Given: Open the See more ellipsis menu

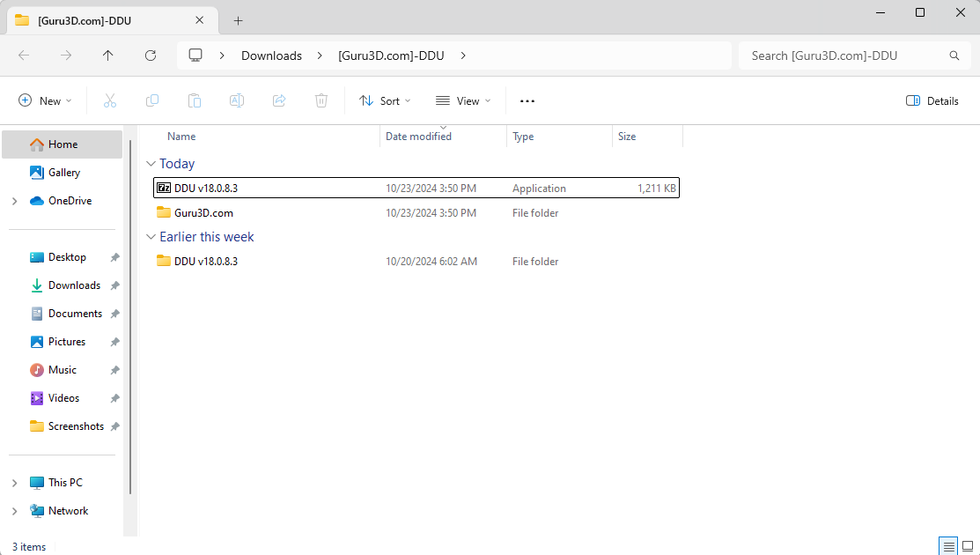Looking at the screenshot, I should click(527, 100).
